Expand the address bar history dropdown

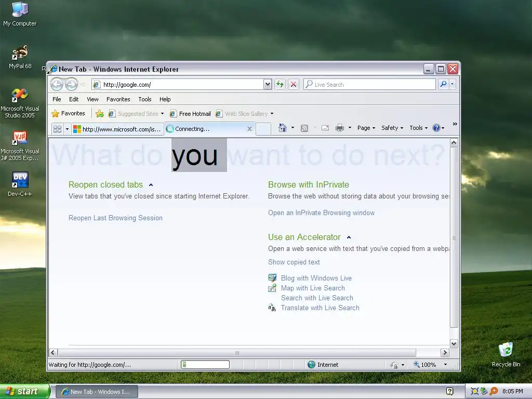click(268, 84)
